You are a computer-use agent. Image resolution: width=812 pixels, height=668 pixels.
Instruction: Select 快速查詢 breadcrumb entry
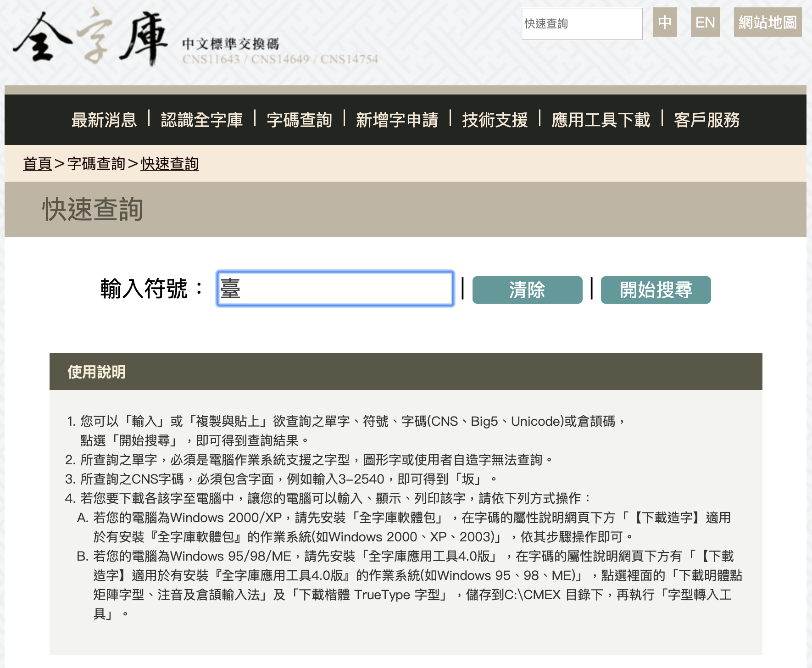coord(170,164)
